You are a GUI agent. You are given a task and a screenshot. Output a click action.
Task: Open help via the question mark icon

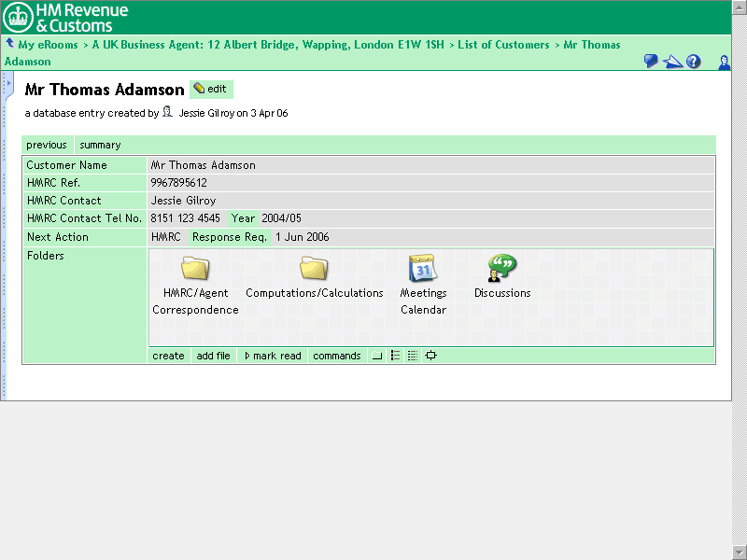pos(693,62)
